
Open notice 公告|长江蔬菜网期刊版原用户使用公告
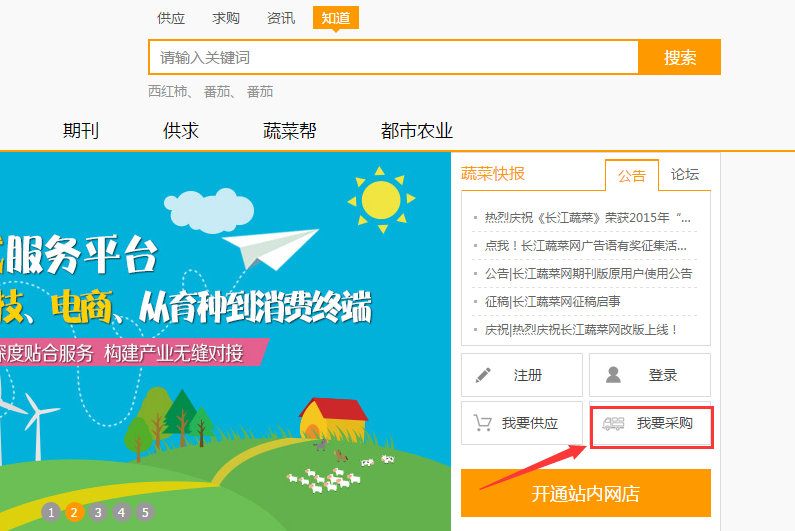click(588, 274)
